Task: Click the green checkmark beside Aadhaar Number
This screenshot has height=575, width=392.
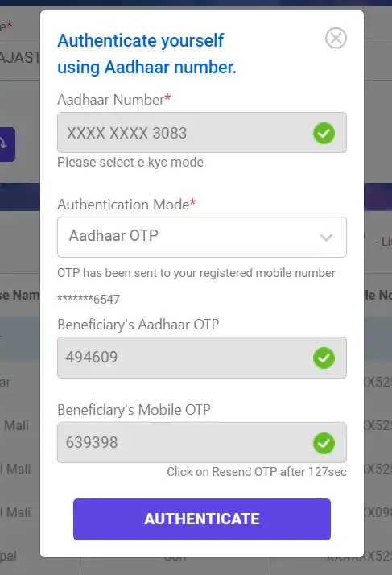Action: pyautogui.click(x=324, y=133)
